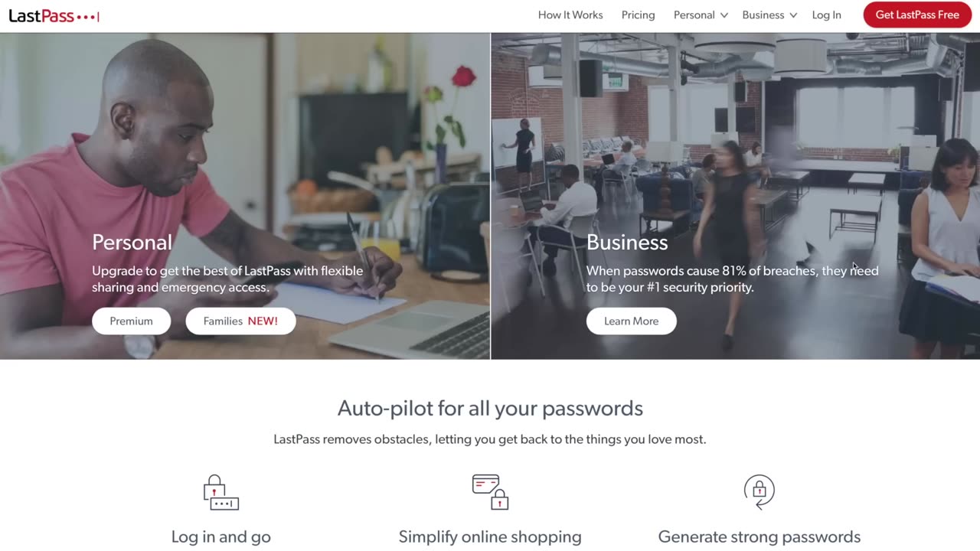980x551 pixels.
Task: Click the Personal hero heading
Action: coord(132,242)
